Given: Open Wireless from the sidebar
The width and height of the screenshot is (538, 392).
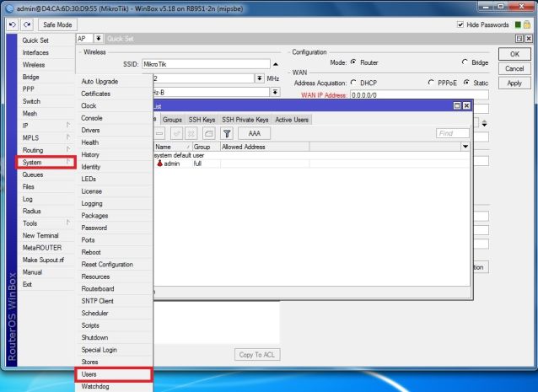Looking at the screenshot, I should (x=46, y=64).
